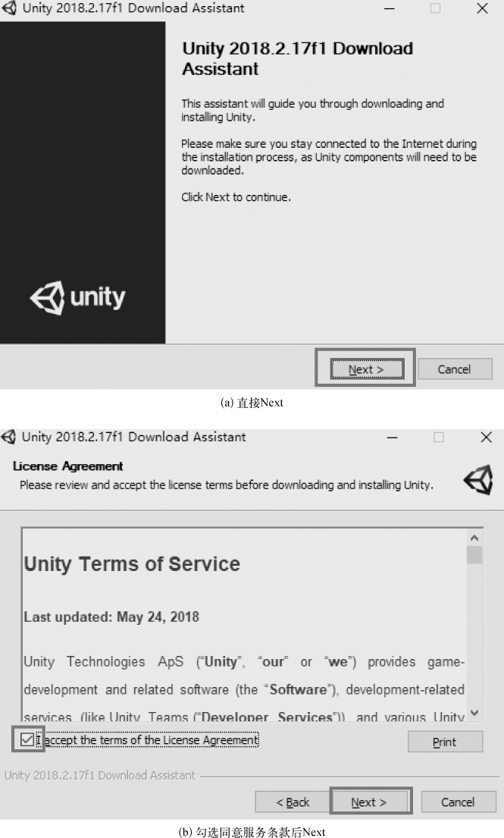
Task: Close the License Agreement window
Action: (x=486, y=437)
